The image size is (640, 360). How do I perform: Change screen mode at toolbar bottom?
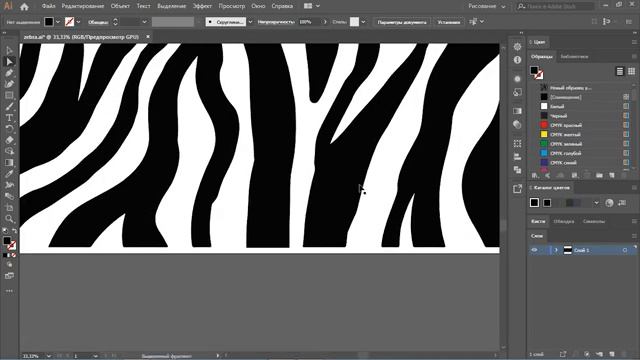[x=9, y=276]
